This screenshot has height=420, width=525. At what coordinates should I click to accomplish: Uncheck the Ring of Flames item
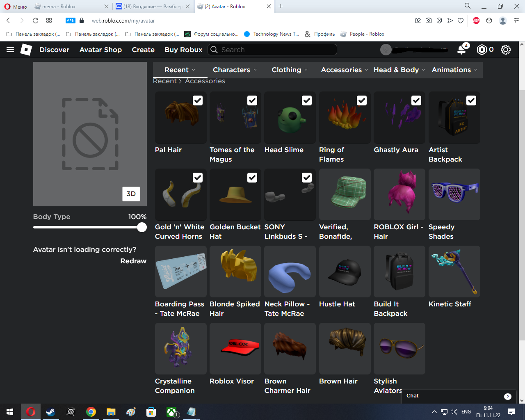coord(362,100)
